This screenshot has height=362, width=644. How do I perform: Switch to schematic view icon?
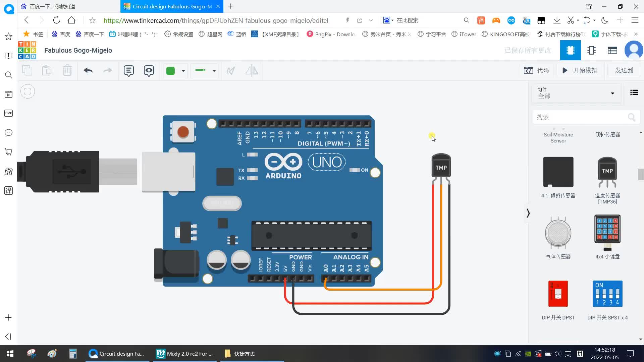click(x=591, y=50)
